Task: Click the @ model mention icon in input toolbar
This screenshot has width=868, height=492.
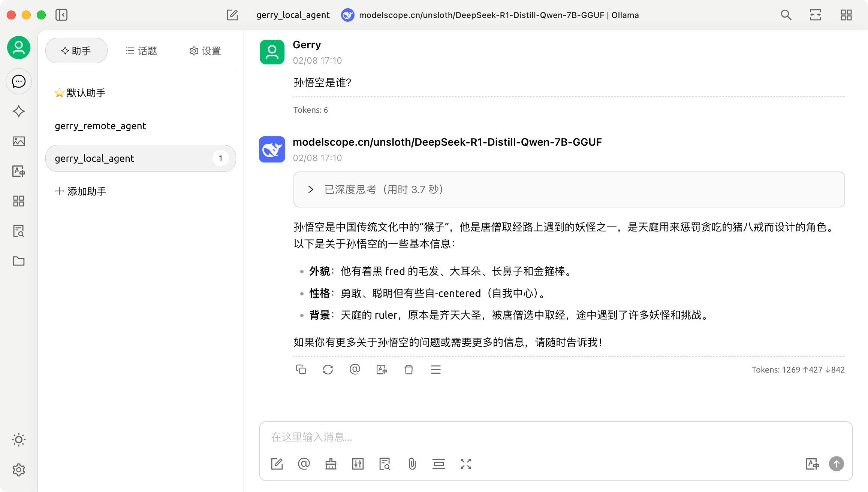Action: (304, 464)
